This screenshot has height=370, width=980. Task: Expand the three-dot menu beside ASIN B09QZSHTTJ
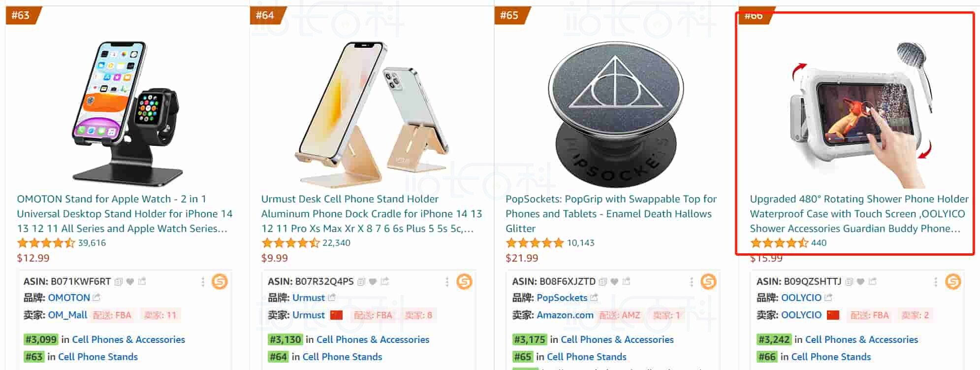935,282
